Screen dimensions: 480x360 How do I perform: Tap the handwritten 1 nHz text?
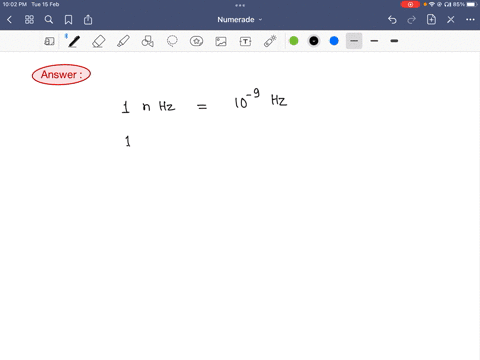coord(149,107)
